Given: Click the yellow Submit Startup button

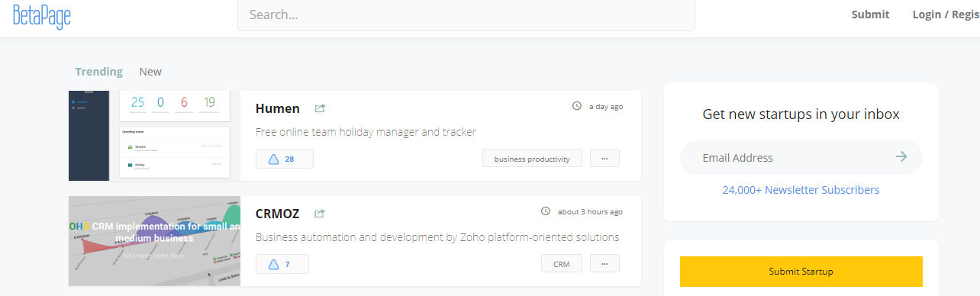Looking at the screenshot, I should pos(801,272).
